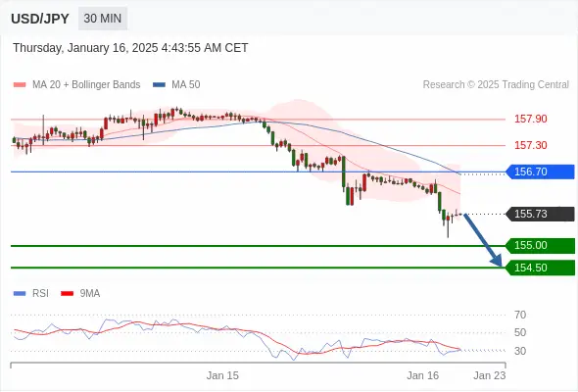Select the 157.30 resistance level label

[530, 145]
